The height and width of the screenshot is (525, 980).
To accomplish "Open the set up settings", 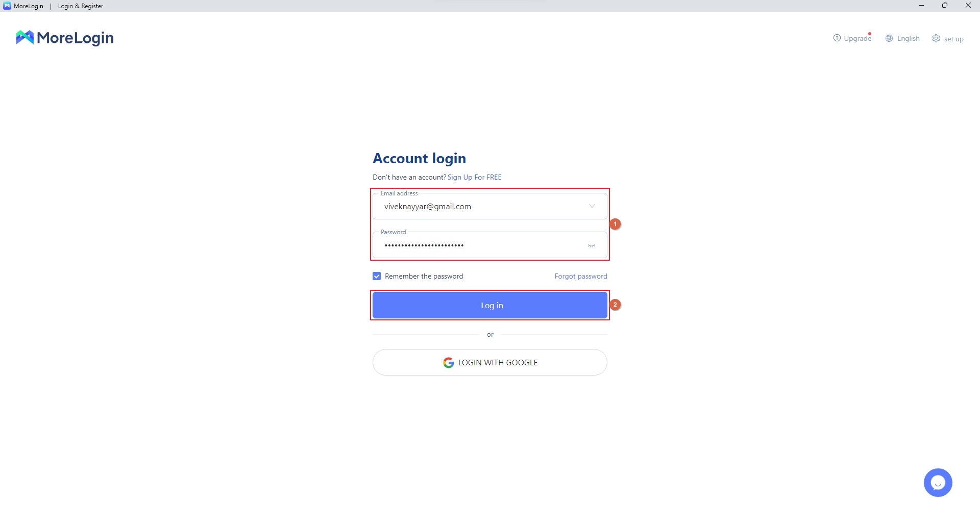I will click(948, 39).
